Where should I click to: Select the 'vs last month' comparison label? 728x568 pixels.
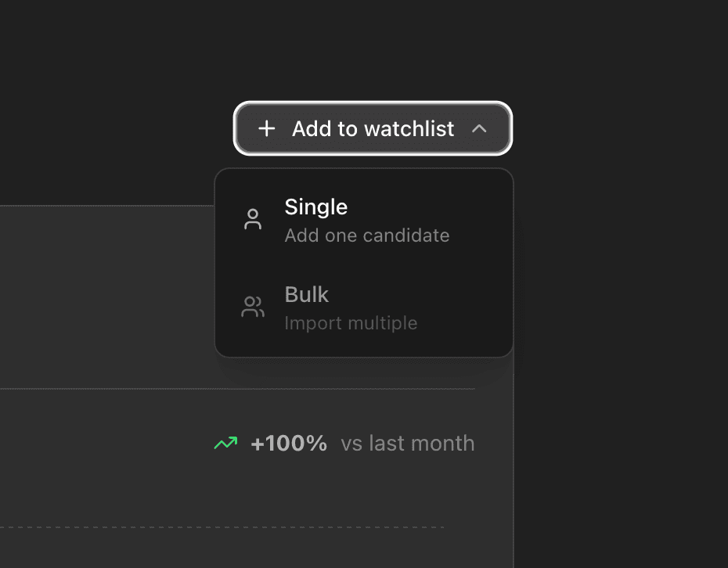pos(407,443)
